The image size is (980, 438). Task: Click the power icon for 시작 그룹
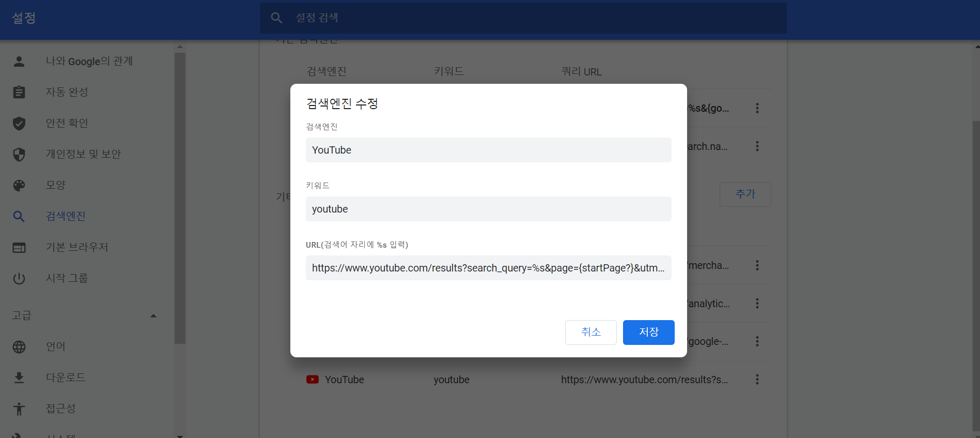coord(19,278)
